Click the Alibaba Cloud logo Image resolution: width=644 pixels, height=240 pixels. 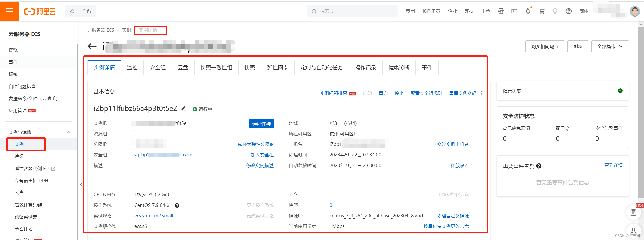tap(40, 12)
